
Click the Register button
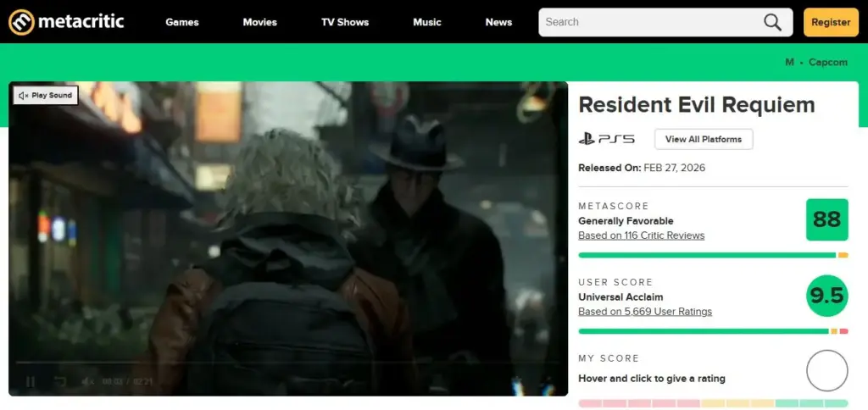point(831,22)
